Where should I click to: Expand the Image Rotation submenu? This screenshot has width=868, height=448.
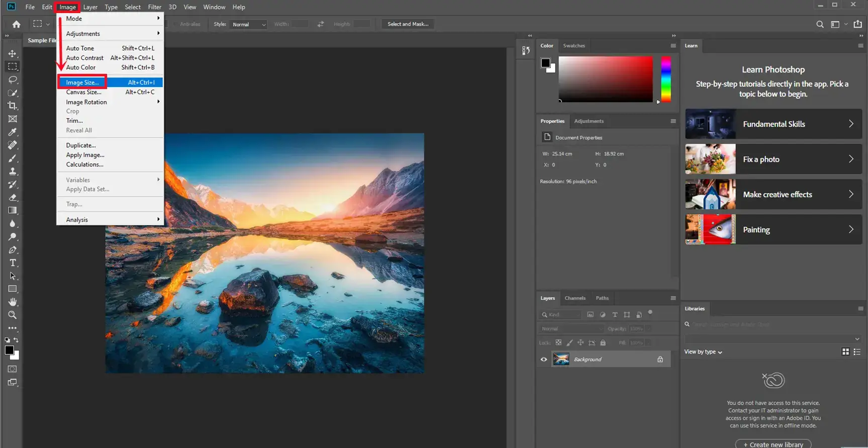(x=111, y=102)
